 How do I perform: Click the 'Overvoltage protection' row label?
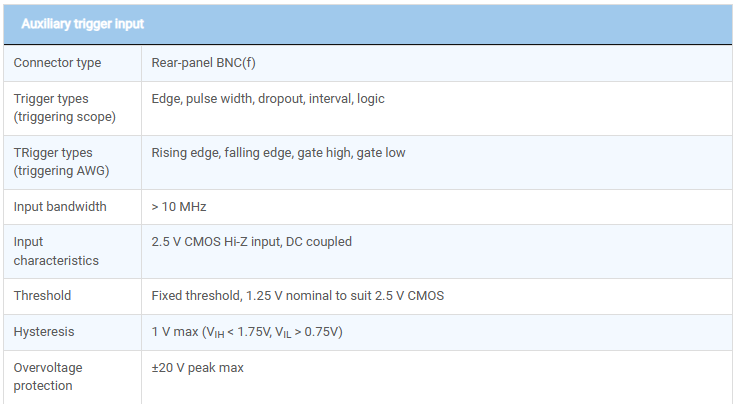pyautogui.click(x=49, y=376)
